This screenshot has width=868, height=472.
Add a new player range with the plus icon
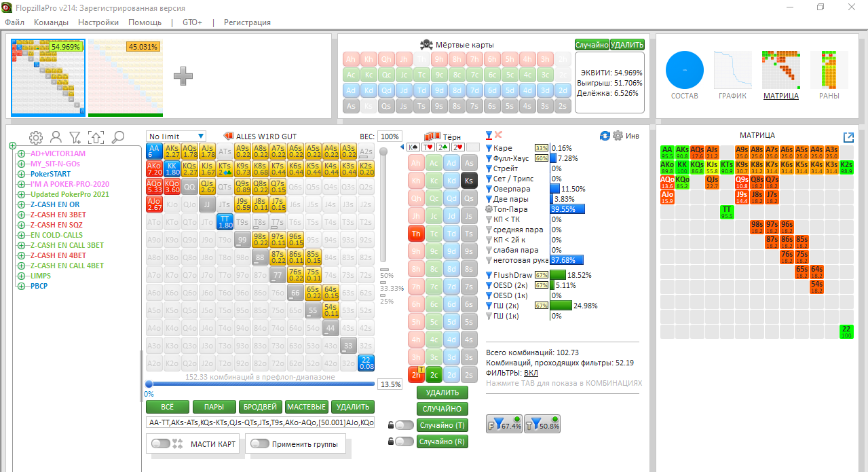[183, 76]
